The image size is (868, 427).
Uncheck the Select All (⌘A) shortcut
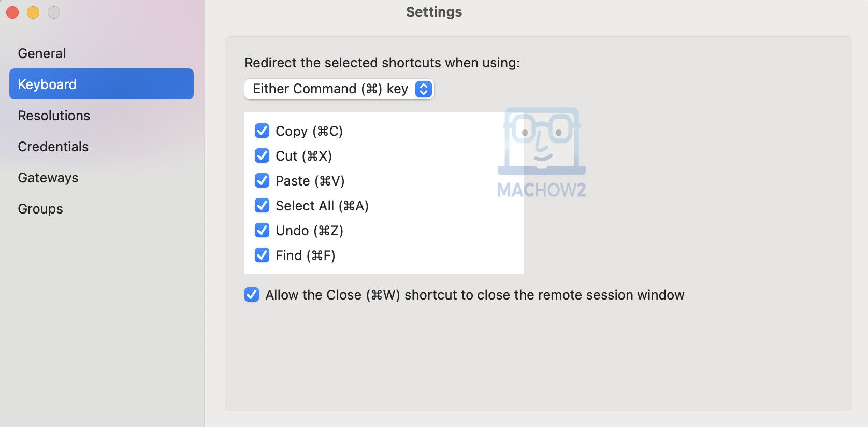coord(262,205)
